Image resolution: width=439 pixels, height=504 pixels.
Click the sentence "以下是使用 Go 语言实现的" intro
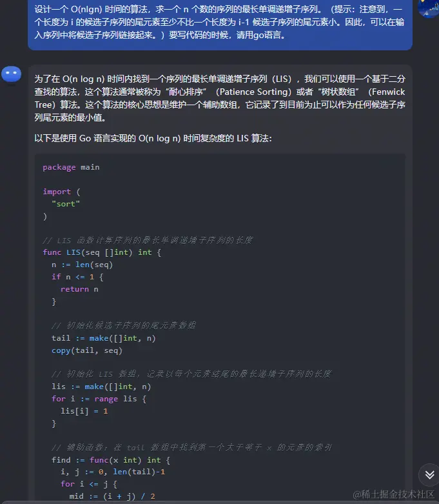(x=153, y=138)
